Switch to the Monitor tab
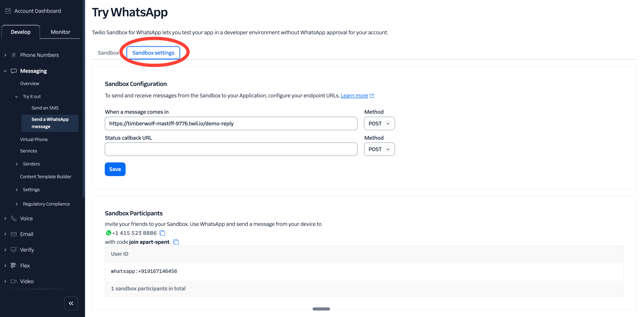The height and width of the screenshot is (317, 644). [x=60, y=32]
